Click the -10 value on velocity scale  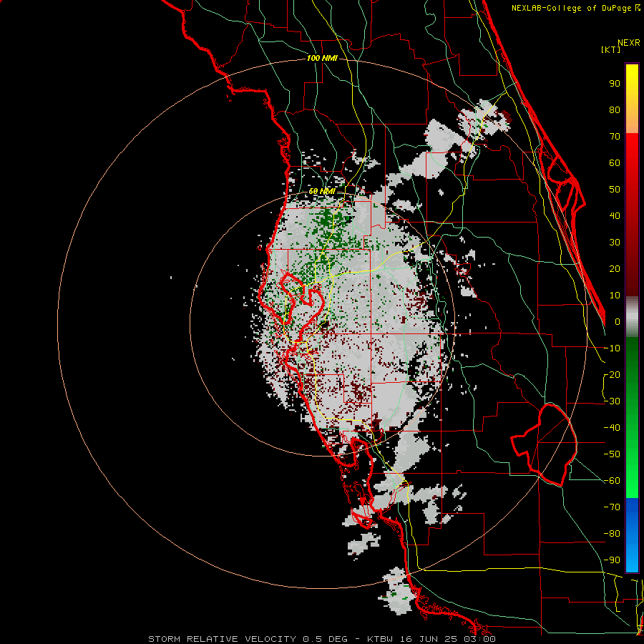point(612,348)
